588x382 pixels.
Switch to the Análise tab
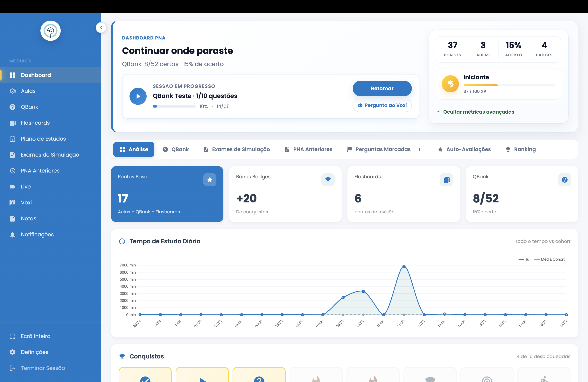coord(134,149)
